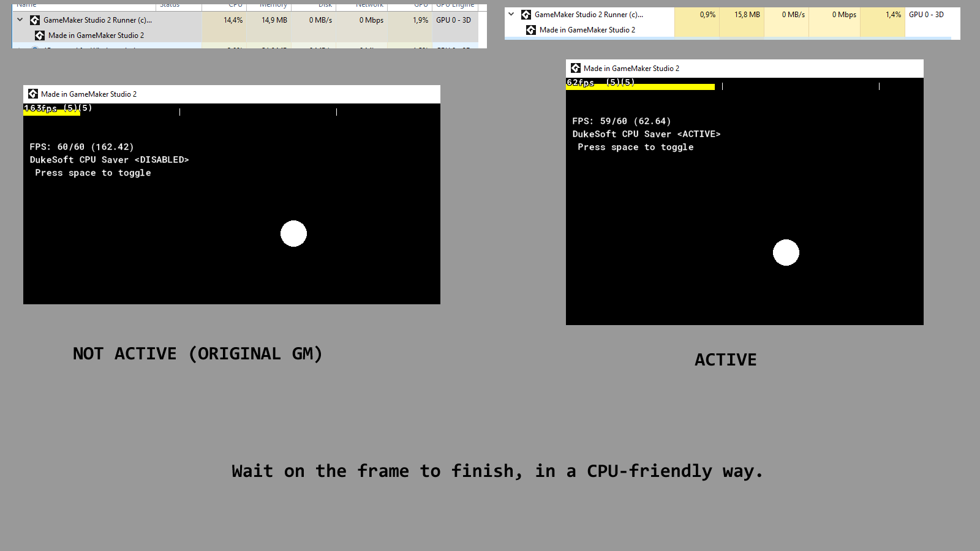
Task: Select the left 'GameMaker Studio 2 Runner (c)...' process
Action: click(x=98, y=20)
